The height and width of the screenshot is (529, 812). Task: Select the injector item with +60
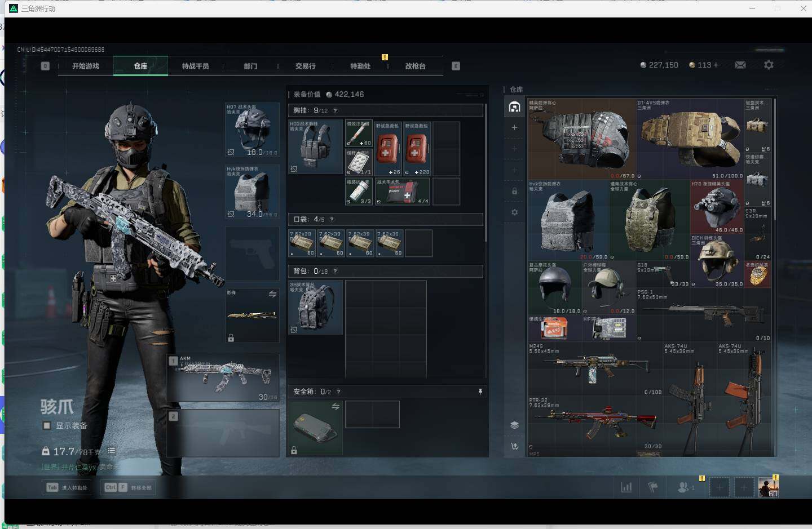click(359, 134)
